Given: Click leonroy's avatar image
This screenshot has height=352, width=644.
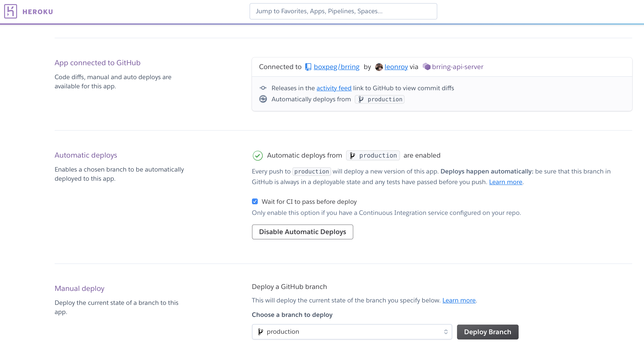Looking at the screenshot, I should pos(379,67).
